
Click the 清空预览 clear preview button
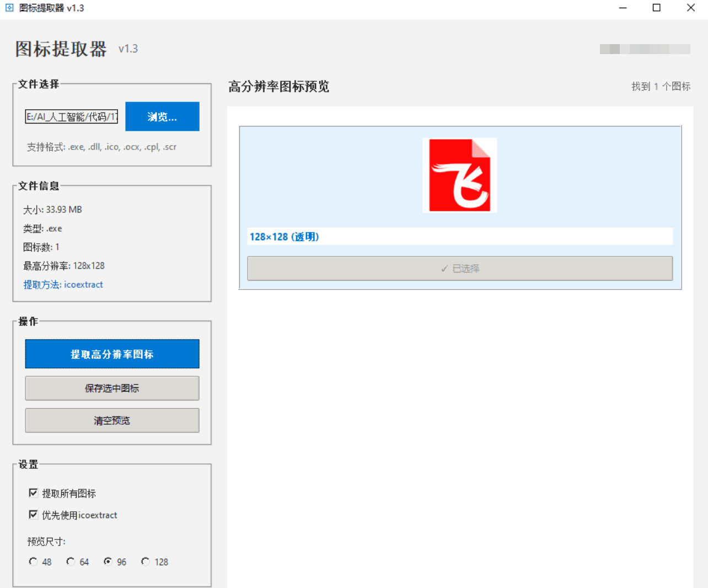click(112, 420)
